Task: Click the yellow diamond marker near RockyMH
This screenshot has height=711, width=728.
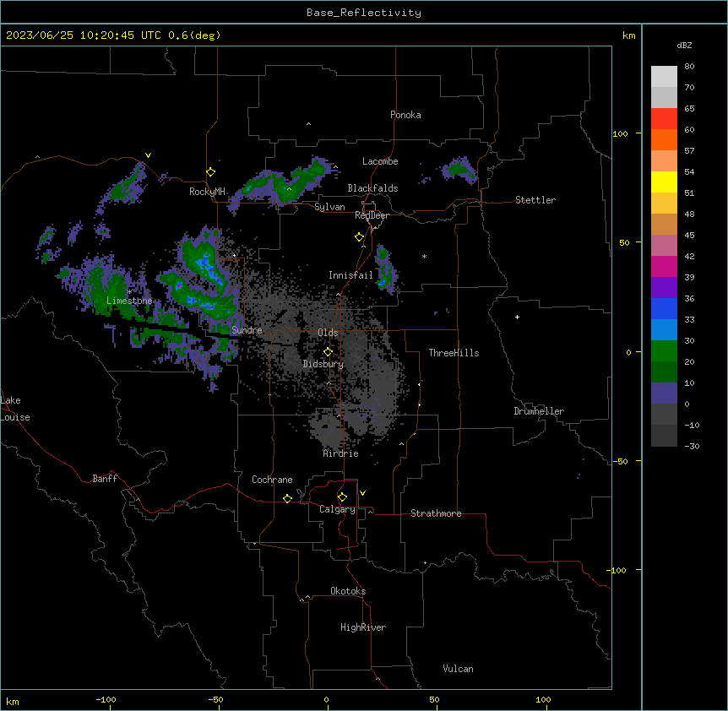Action: (211, 172)
